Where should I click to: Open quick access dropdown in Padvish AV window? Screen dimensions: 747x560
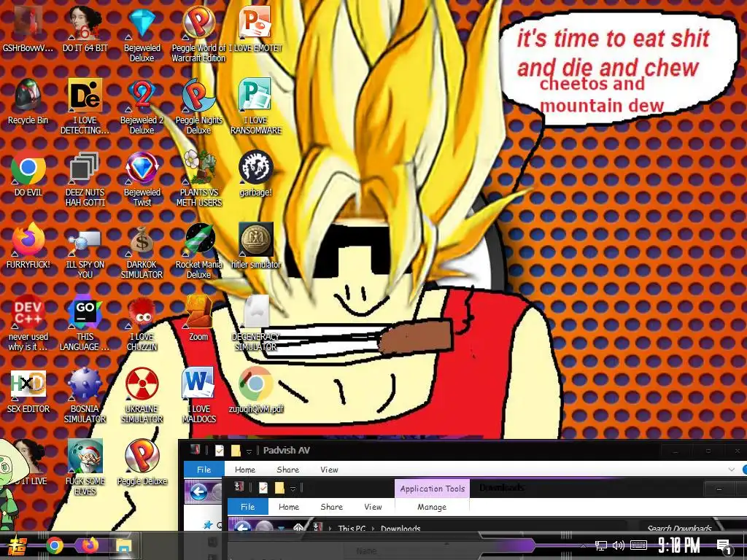pyautogui.click(x=249, y=451)
